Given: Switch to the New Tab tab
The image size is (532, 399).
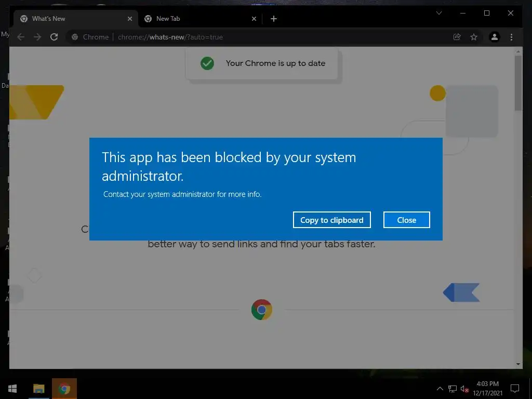Looking at the screenshot, I should (x=200, y=19).
